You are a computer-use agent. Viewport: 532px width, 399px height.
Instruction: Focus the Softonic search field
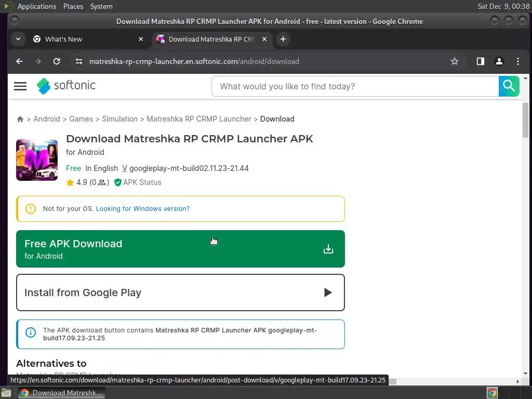coord(355,86)
